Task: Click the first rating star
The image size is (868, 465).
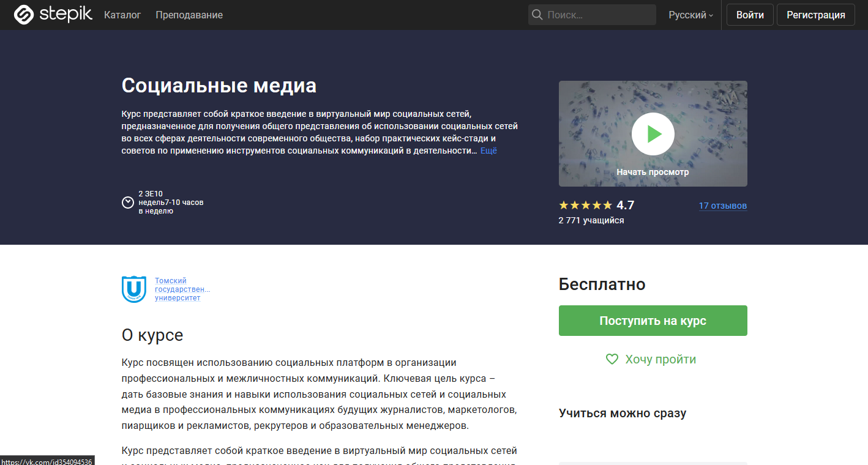Action: 563,205
